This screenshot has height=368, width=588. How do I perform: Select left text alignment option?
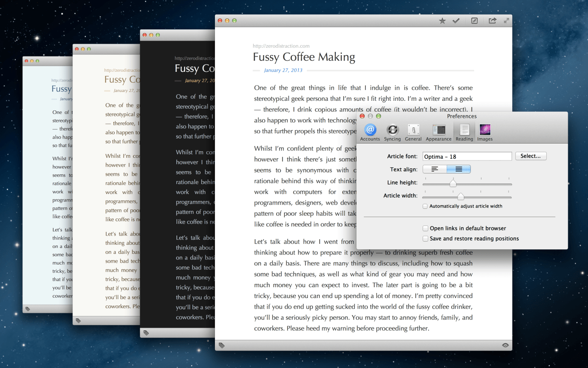[x=435, y=169]
